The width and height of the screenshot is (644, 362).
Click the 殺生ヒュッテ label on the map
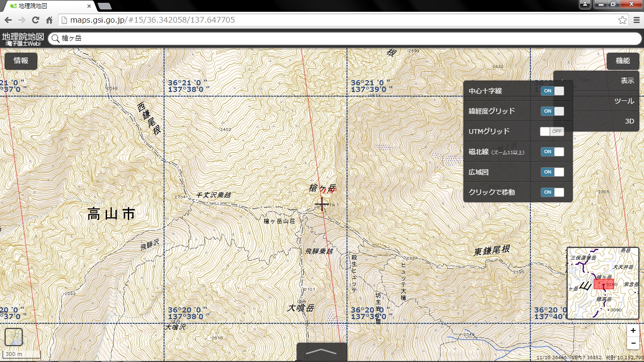354,273
